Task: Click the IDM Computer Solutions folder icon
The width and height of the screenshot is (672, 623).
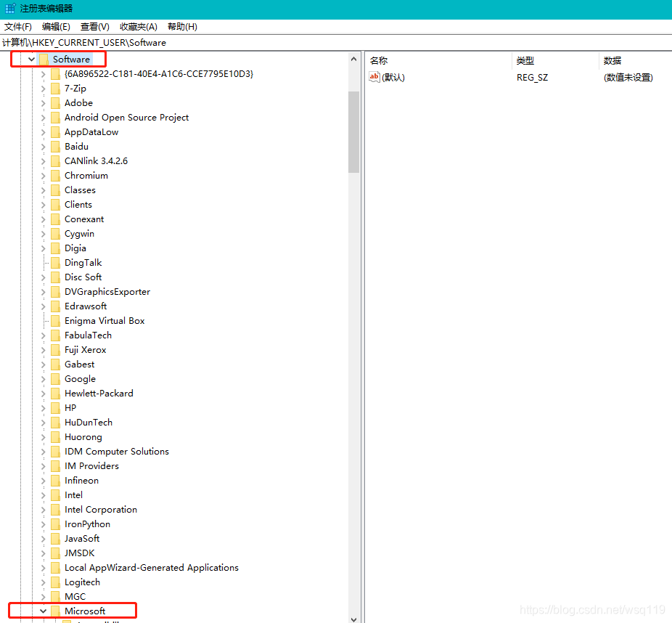Action: click(55, 452)
